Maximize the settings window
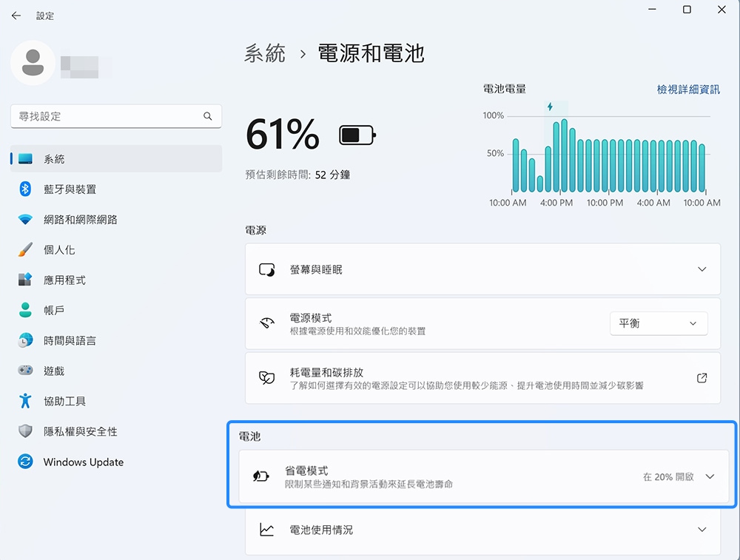Screen dimensions: 740x560 687,10
